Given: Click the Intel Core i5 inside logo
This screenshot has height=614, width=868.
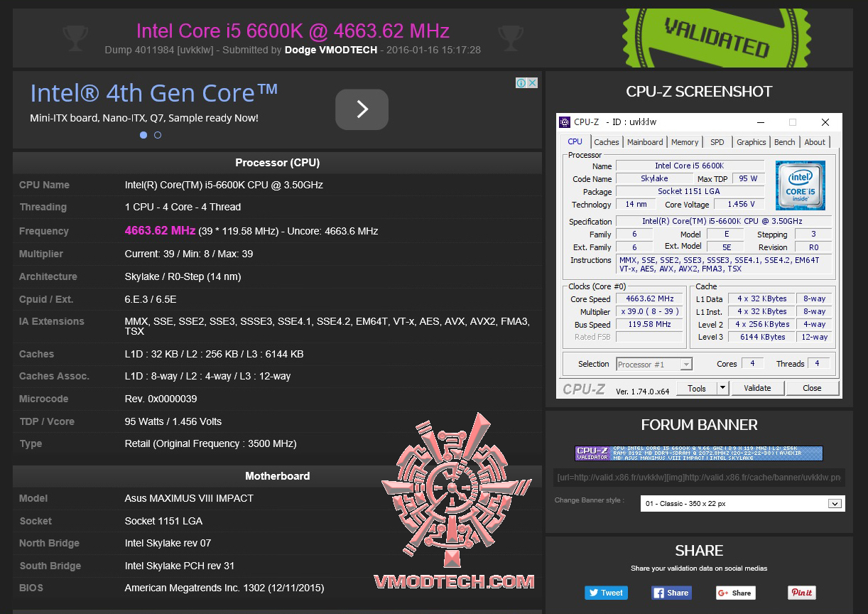Looking at the screenshot, I should pyautogui.click(x=800, y=185).
